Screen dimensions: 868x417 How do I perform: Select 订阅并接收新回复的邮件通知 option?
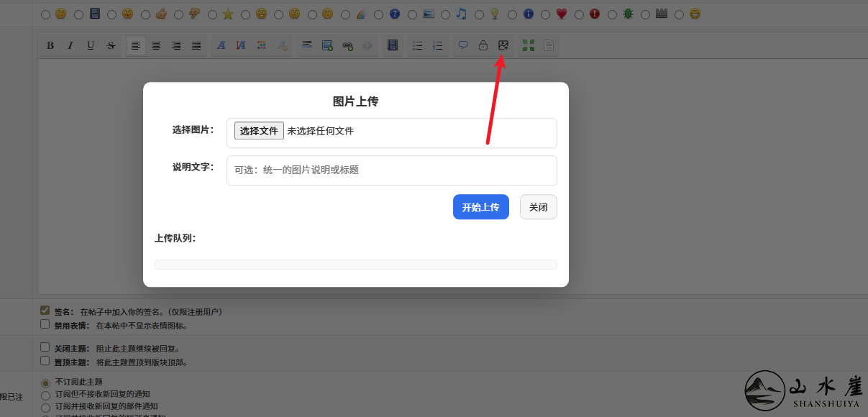click(x=45, y=405)
